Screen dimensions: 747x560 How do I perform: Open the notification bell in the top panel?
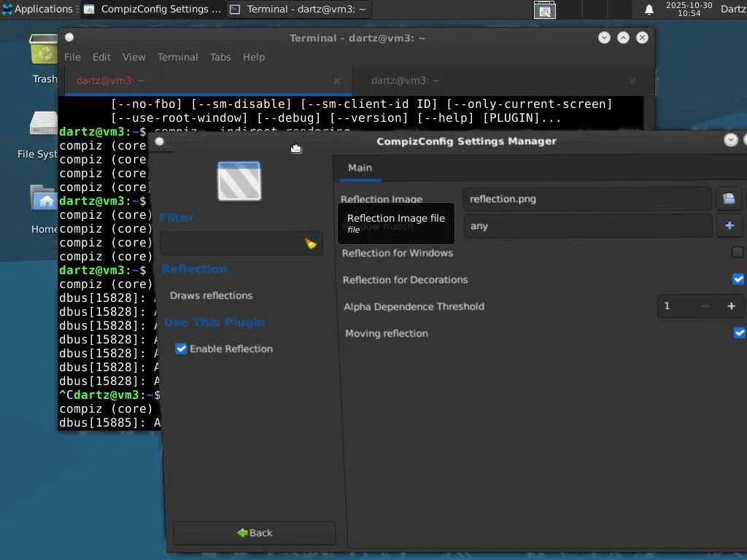tap(649, 9)
